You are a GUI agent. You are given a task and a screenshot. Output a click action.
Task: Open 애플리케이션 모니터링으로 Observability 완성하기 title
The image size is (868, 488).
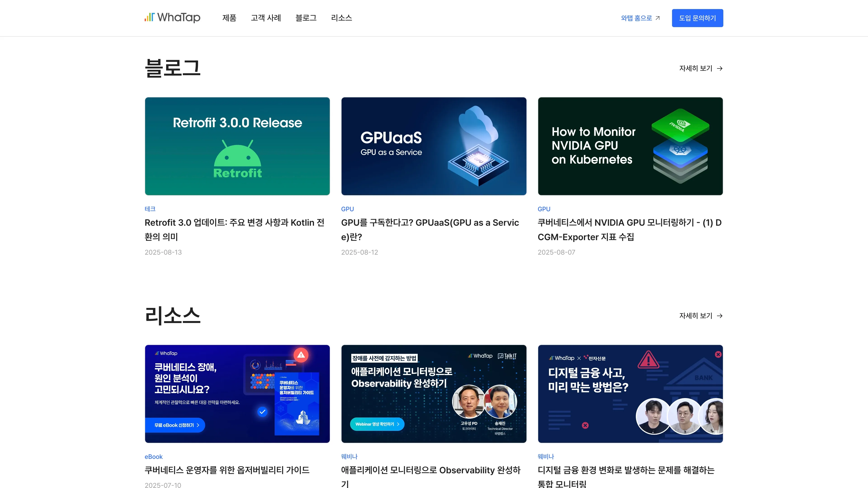pos(431,476)
